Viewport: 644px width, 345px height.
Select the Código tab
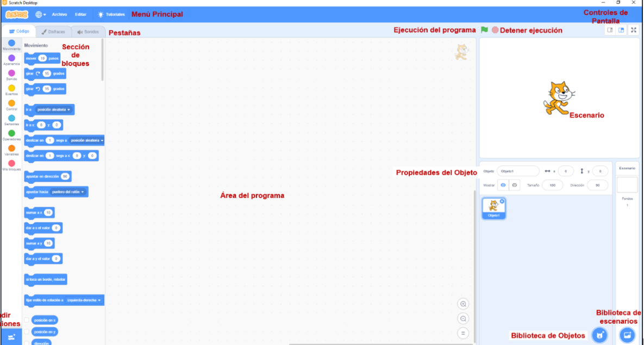[x=19, y=31]
